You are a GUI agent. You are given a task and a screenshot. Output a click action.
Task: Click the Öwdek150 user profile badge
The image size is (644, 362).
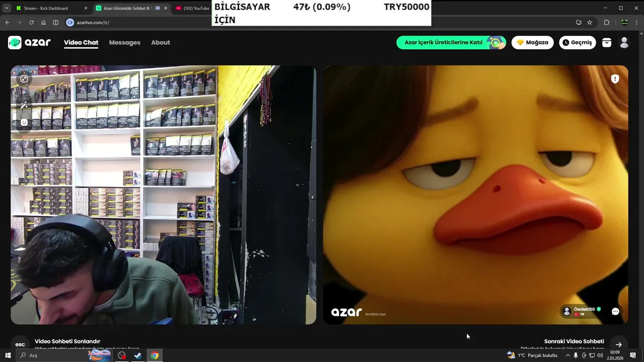[x=582, y=312]
